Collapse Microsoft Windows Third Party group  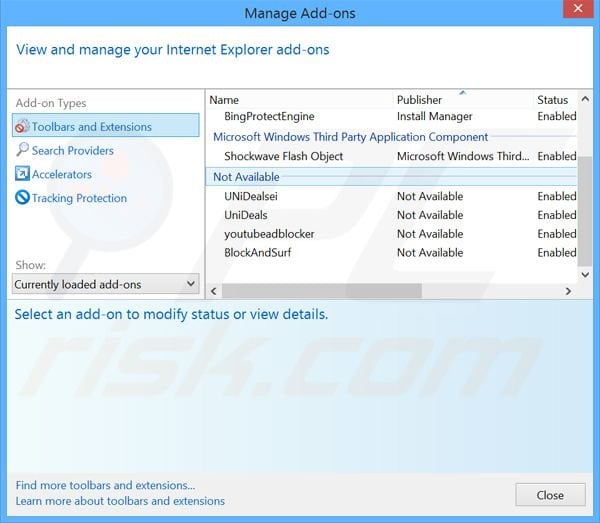point(350,137)
